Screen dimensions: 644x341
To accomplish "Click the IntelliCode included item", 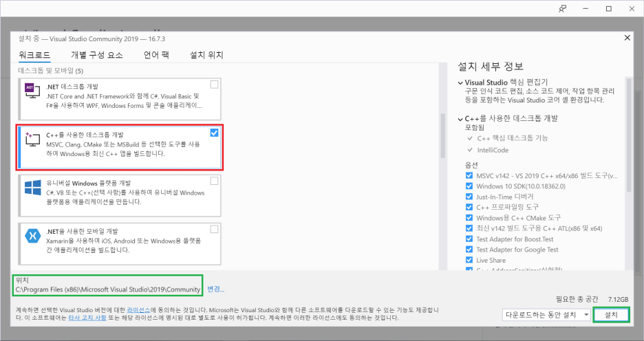I will [x=493, y=150].
